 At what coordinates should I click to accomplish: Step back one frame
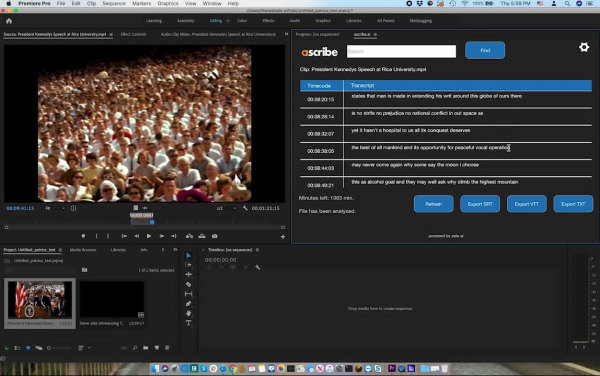tap(137, 236)
